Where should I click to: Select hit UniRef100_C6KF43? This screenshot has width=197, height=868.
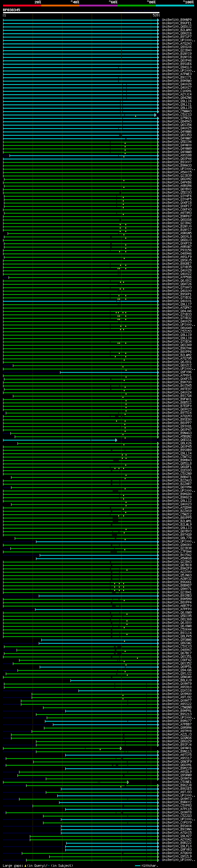coord(177,210)
